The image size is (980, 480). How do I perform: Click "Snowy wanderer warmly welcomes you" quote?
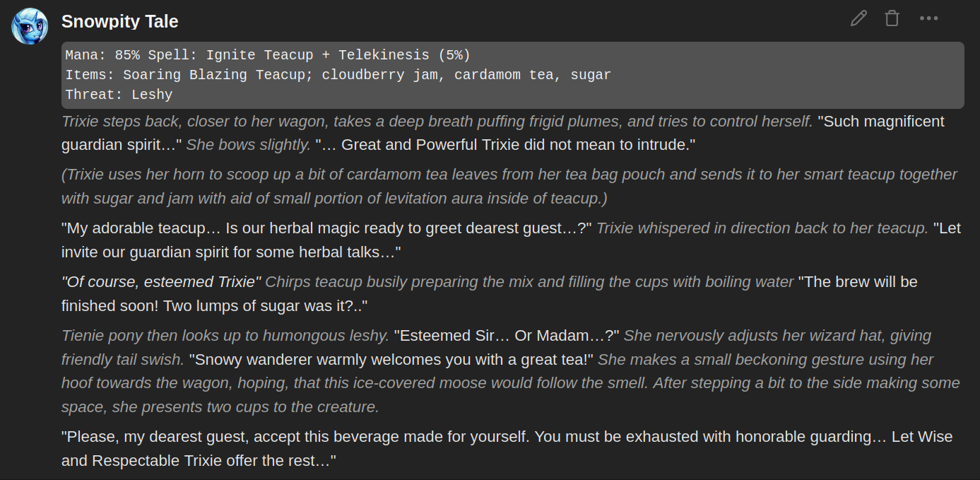[391, 360]
